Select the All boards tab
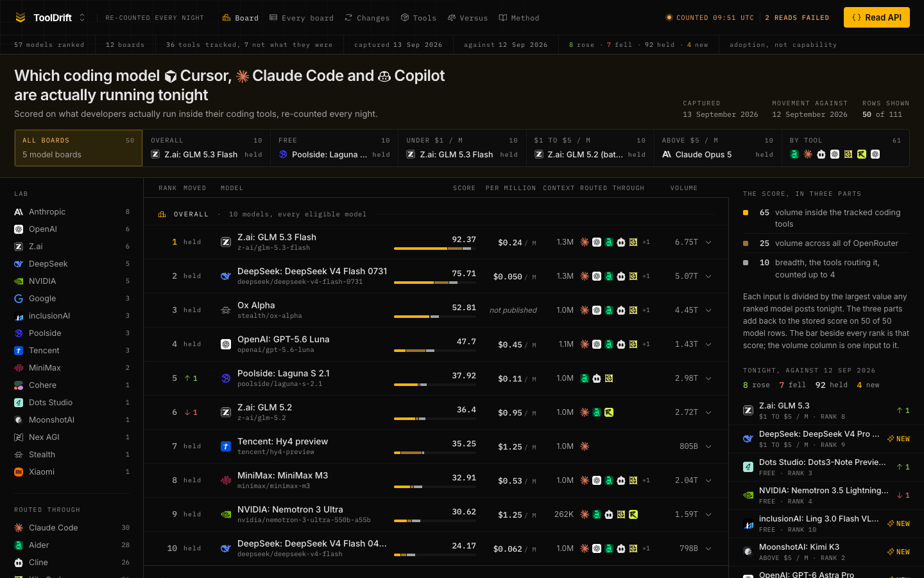This screenshot has width=924, height=578. pos(78,148)
